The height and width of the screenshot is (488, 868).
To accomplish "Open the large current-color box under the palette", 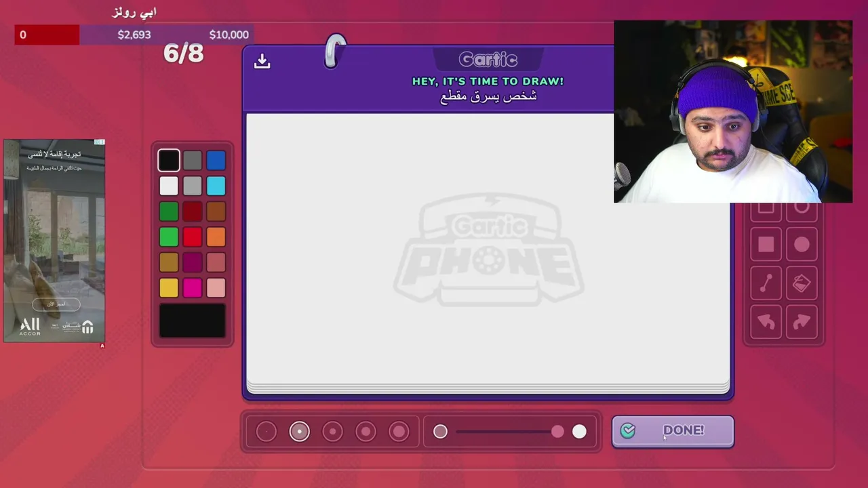I will click(193, 321).
